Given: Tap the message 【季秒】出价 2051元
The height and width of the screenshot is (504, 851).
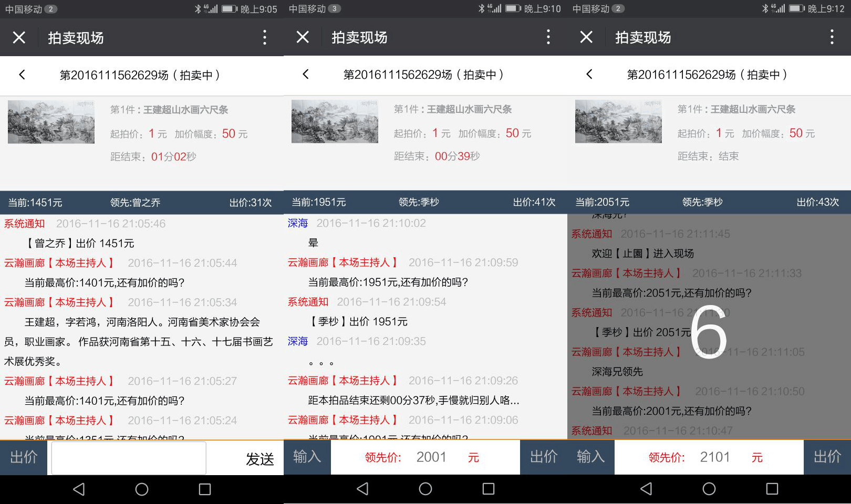Looking at the screenshot, I should [642, 332].
